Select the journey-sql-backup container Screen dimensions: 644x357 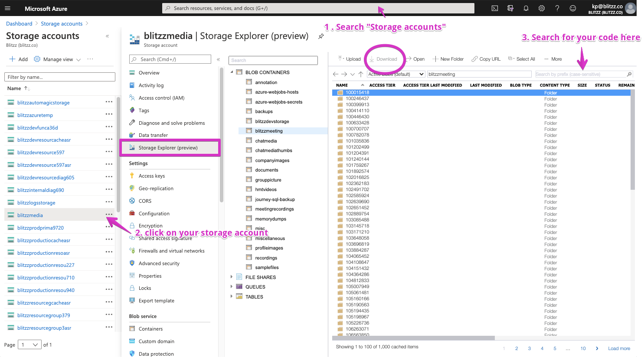pos(275,199)
